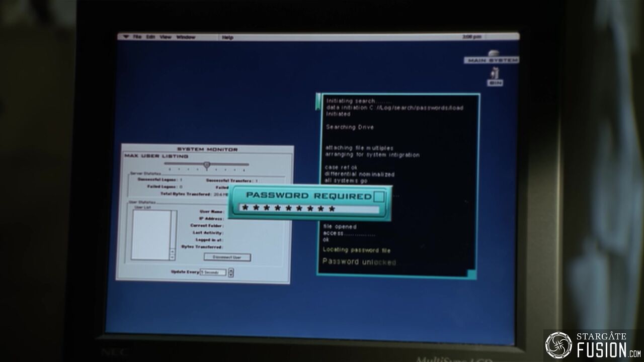Click the Disconnect User button
Screen dimensions: 644x362
(x=227, y=257)
